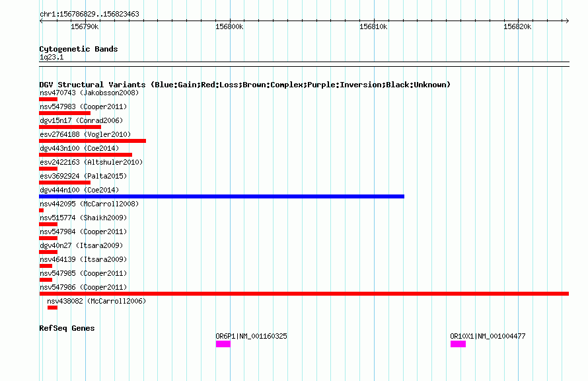588x381 pixels.
Task: Select the long red bar of nsv547986
Action: (304, 294)
